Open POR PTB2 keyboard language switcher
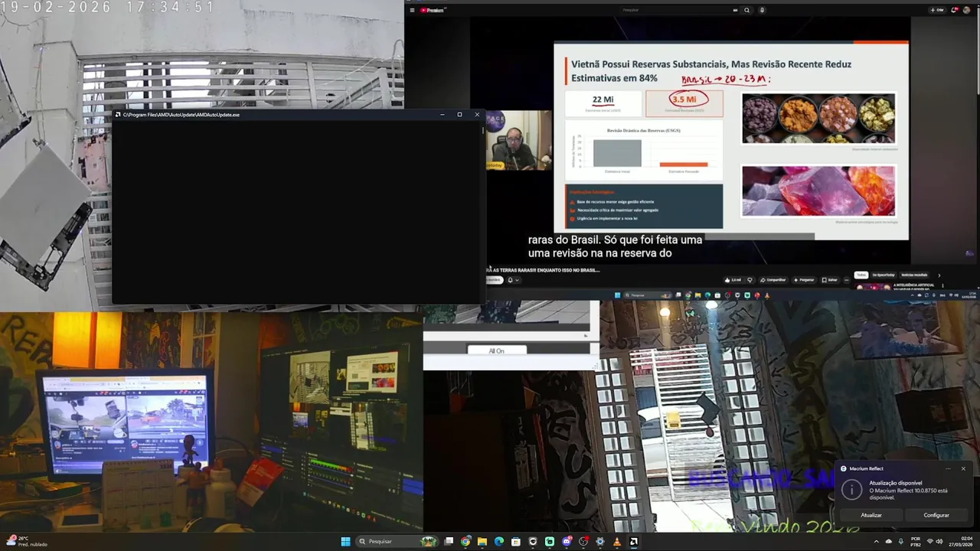The height and width of the screenshot is (551, 980). pyautogui.click(x=915, y=542)
